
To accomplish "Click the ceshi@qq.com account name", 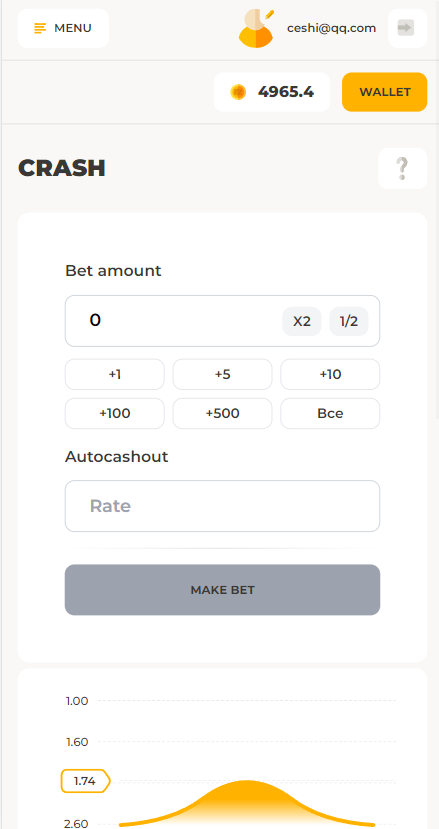I will [x=332, y=28].
